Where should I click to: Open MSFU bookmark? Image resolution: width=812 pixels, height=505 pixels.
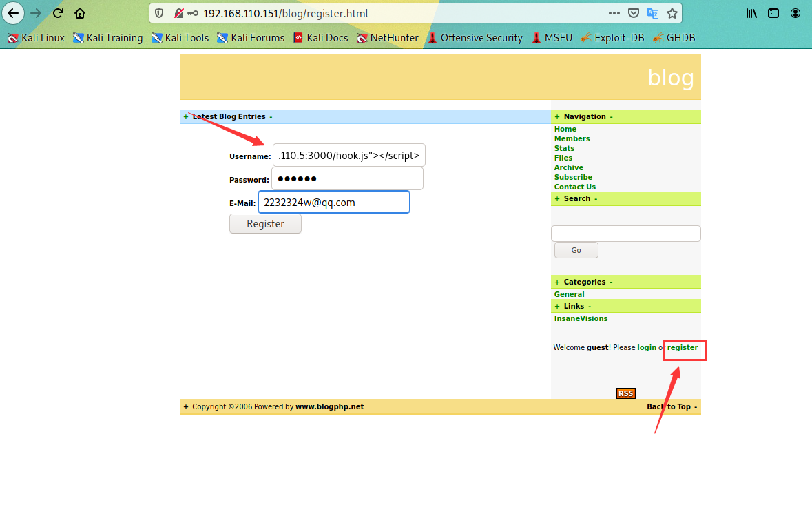tap(552, 38)
